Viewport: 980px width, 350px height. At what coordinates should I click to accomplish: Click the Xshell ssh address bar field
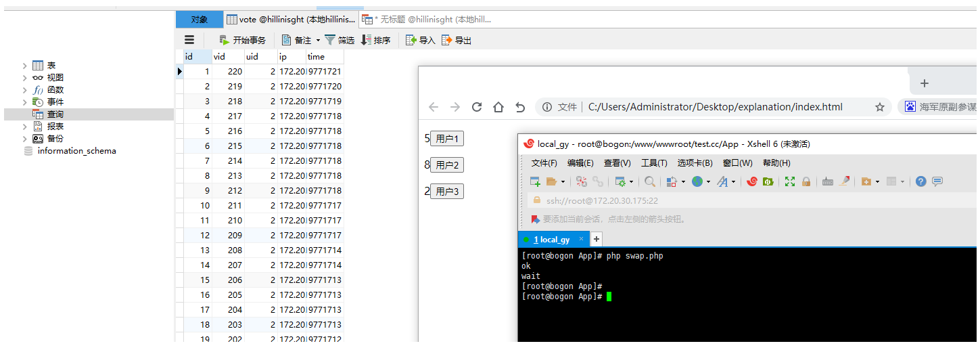coord(751,200)
